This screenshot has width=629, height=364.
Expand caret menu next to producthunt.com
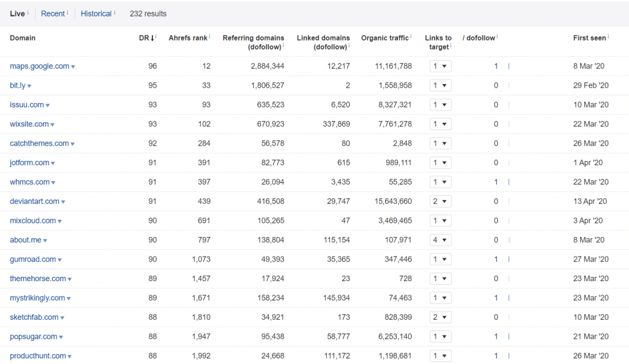[69, 357]
